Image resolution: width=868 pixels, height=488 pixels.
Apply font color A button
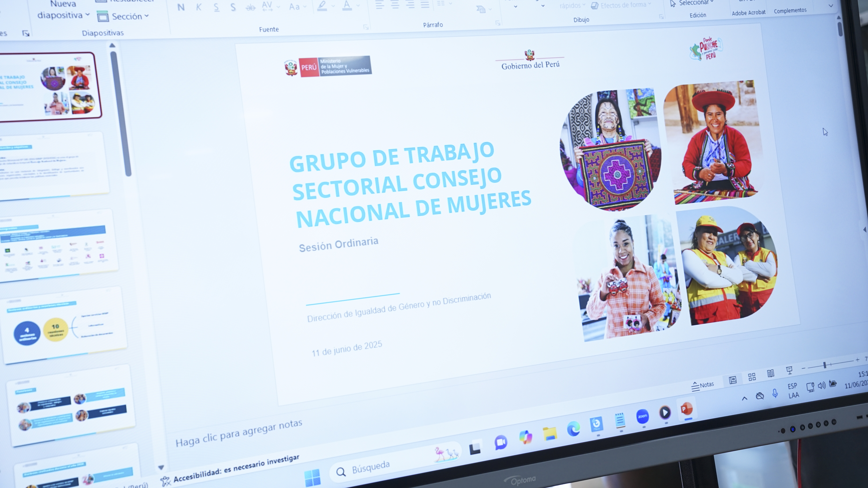click(x=347, y=5)
